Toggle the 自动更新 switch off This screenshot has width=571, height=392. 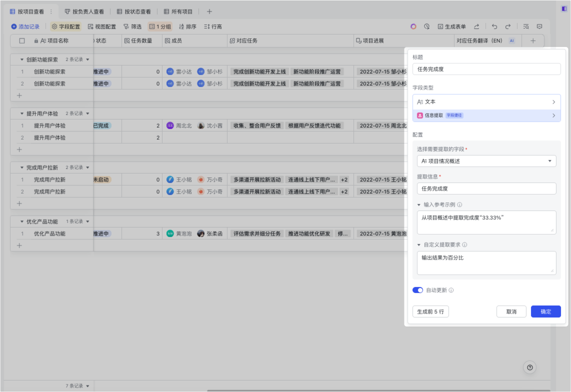click(417, 290)
